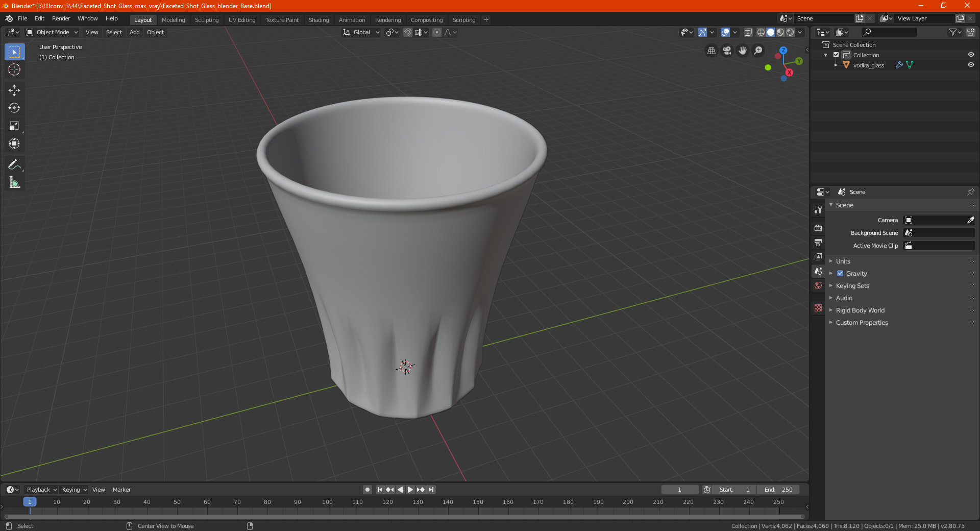Select the Annotate pencil tool
980x531 pixels.
click(x=14, y=164)
